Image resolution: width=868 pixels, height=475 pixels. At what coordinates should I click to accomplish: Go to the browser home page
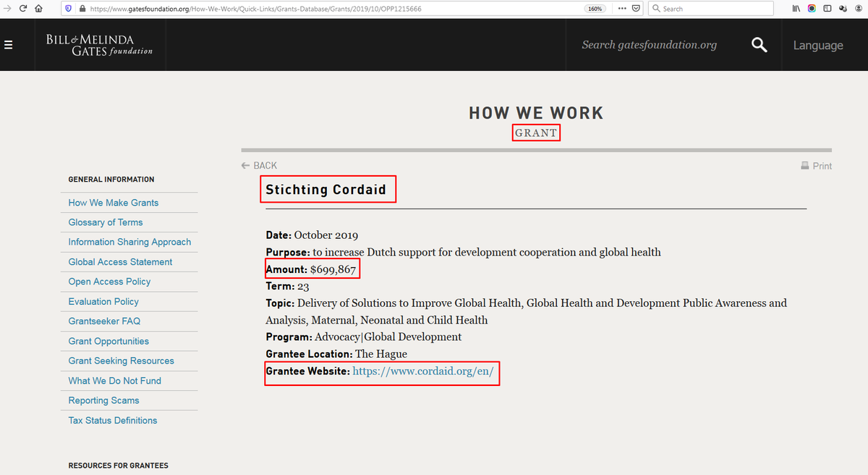point(39,9)
